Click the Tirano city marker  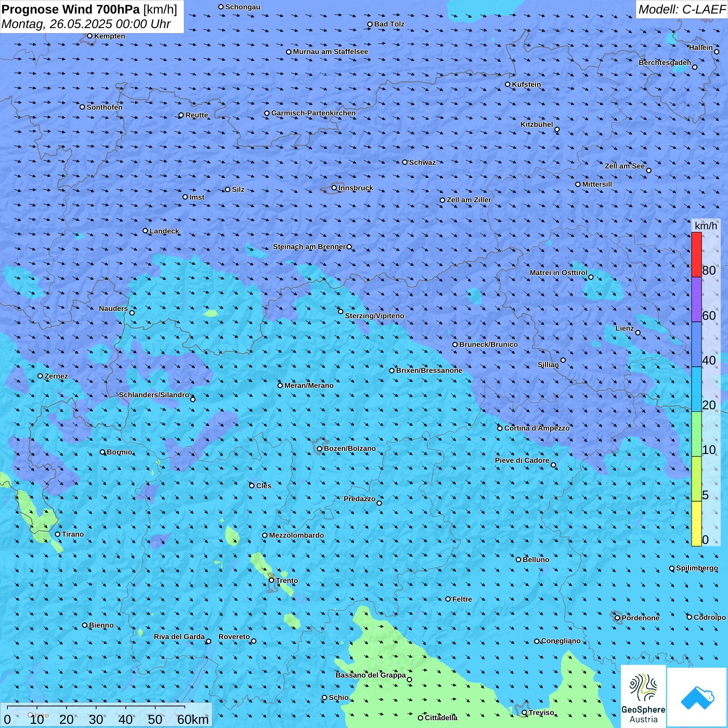click(58, 534)
